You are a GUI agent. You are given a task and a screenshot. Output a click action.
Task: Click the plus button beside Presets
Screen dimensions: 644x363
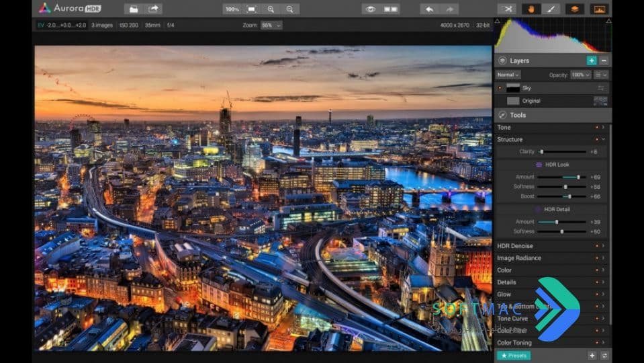pyautogui.click(x=592, y=356)
